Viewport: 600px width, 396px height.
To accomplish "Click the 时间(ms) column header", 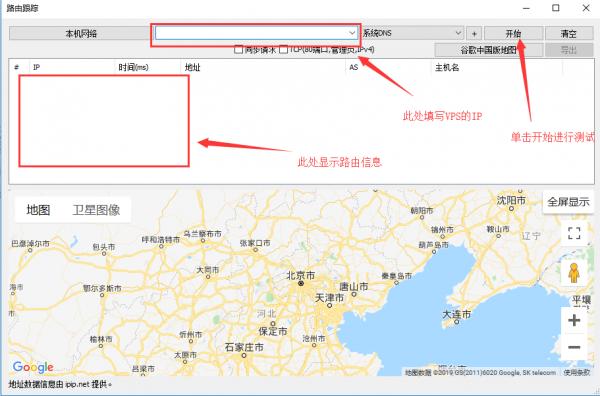I will 147,67.
